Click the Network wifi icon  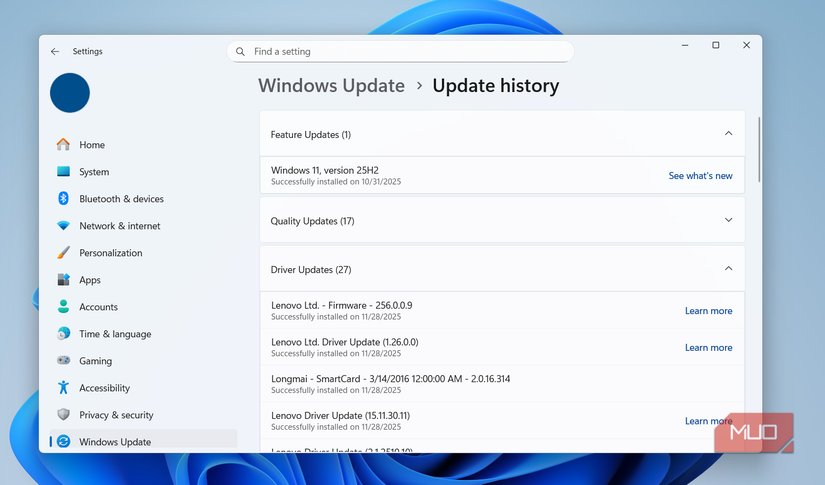point(63,226)
